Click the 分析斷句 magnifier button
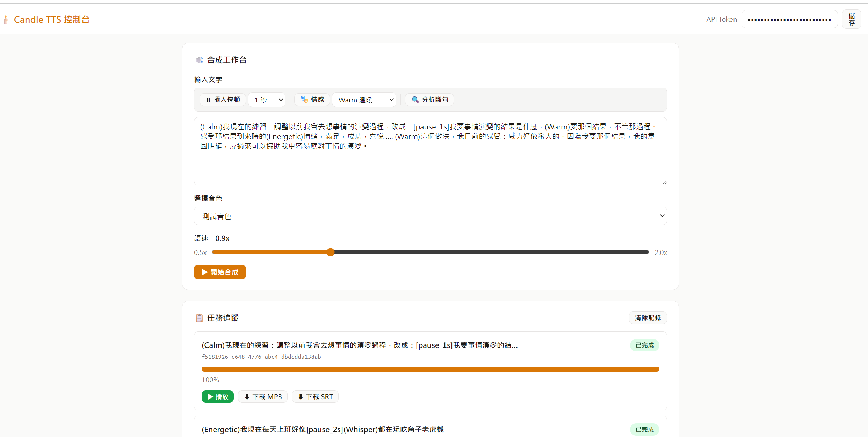The image size is (868, 437). click(x=429, y=100)
